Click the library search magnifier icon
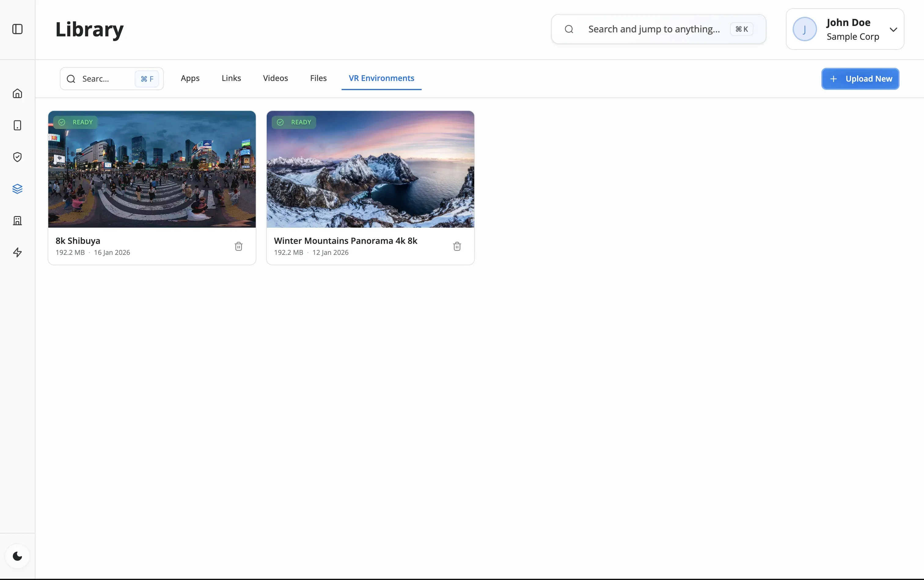Viewport: 924px width, 580px height. pyautogui.click(x=71, y=79)
